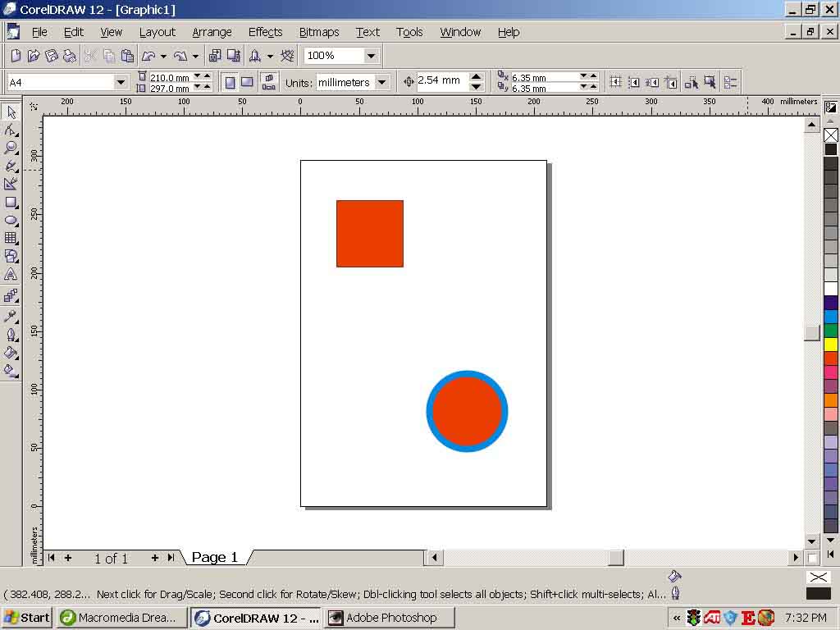Select the Interactive Fill tool
Image resolution: width=840 pixels, height=630 pixels.
(11, 370)
